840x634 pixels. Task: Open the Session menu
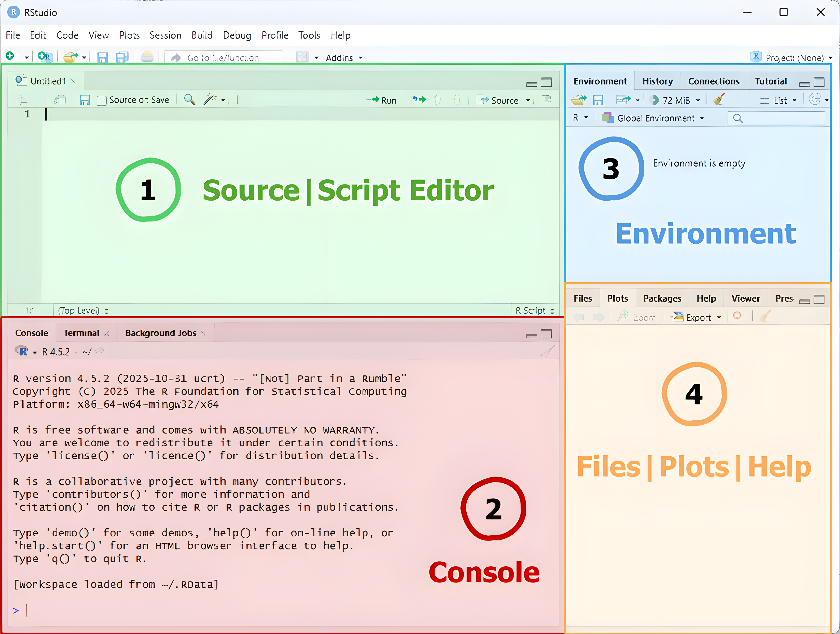(x=165, y=35)
